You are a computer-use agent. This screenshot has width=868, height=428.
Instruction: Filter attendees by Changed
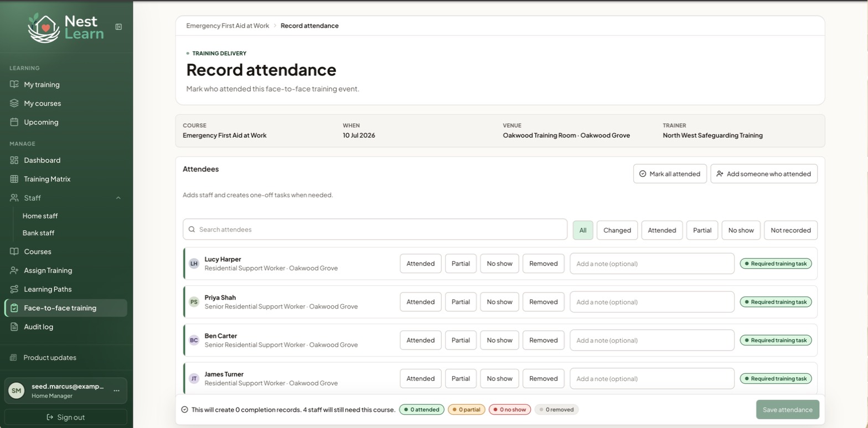617,230
